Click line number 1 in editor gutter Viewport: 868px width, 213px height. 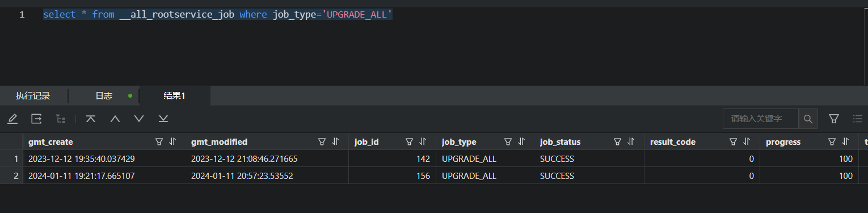22,15
